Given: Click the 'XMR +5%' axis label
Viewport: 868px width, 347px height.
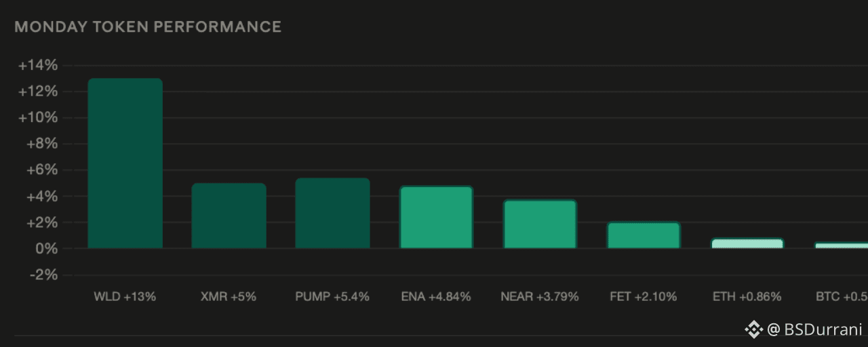Looking at the screenshot, I should [229, 297].
